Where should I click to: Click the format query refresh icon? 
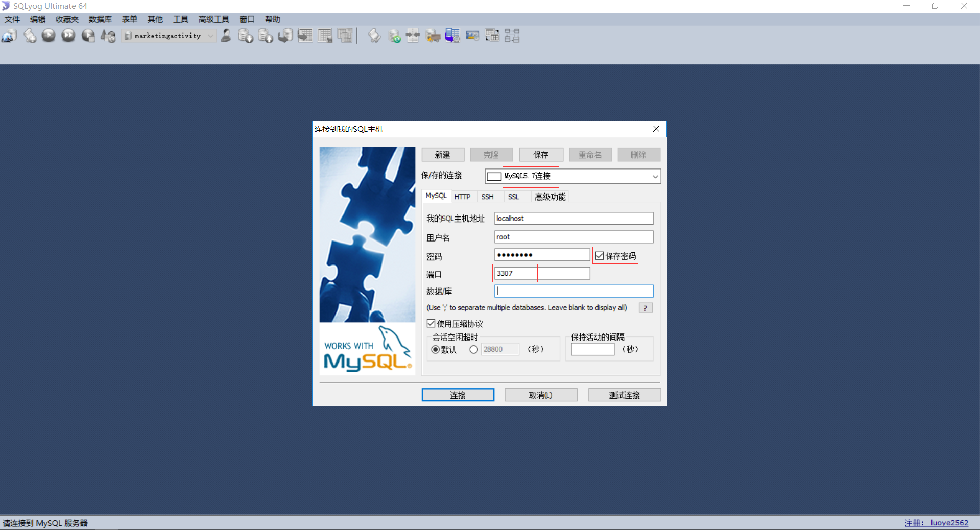(108, 36)
